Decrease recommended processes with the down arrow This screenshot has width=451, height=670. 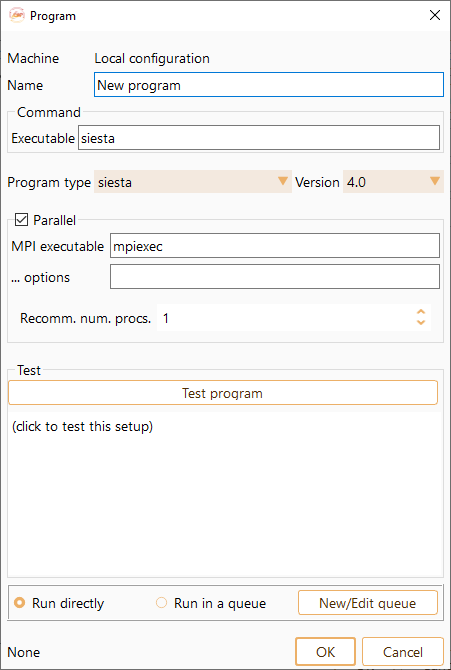421,323
